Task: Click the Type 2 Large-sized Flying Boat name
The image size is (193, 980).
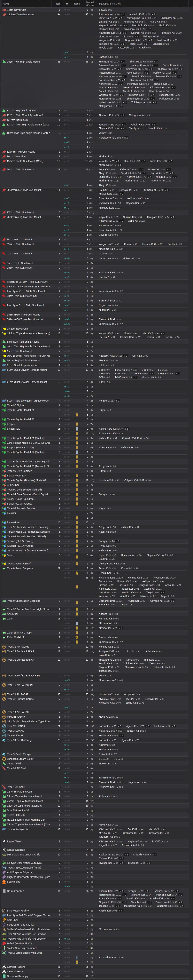Action: pyautogui.click(x=24, y=953)
